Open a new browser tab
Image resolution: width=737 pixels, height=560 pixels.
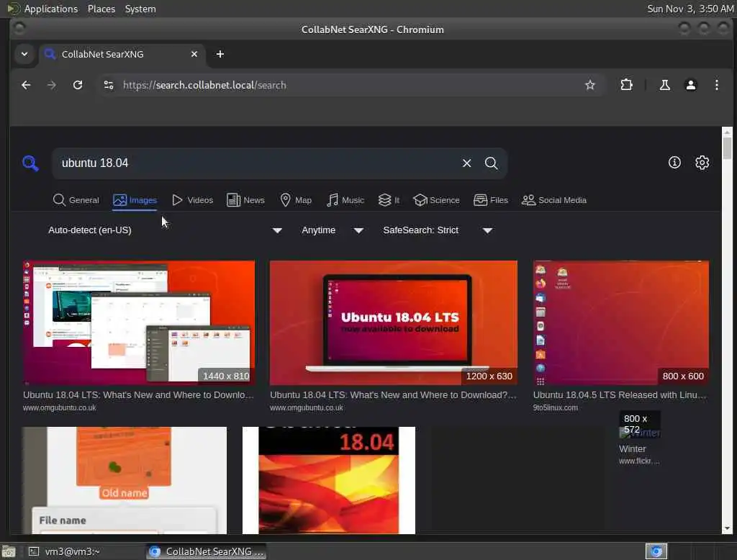point(220,54)
